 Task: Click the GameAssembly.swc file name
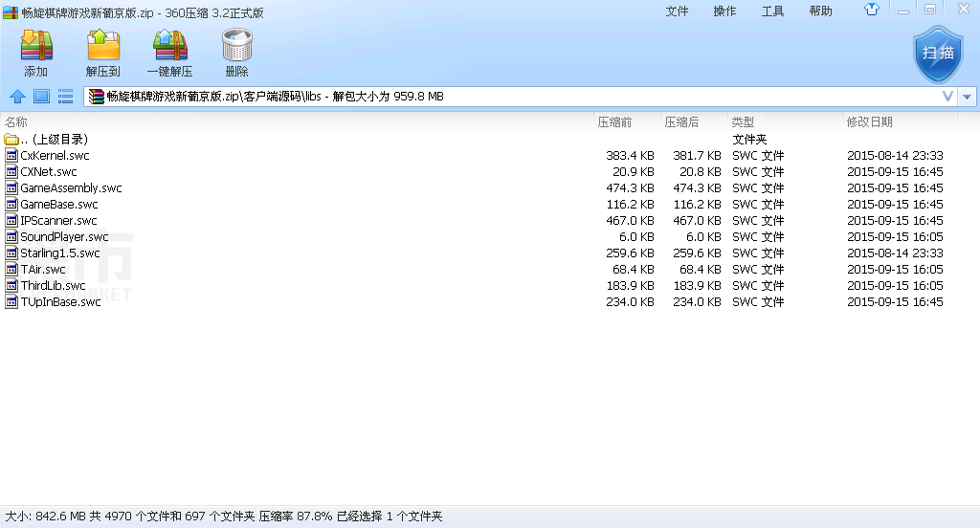click(x=71, y=188)
